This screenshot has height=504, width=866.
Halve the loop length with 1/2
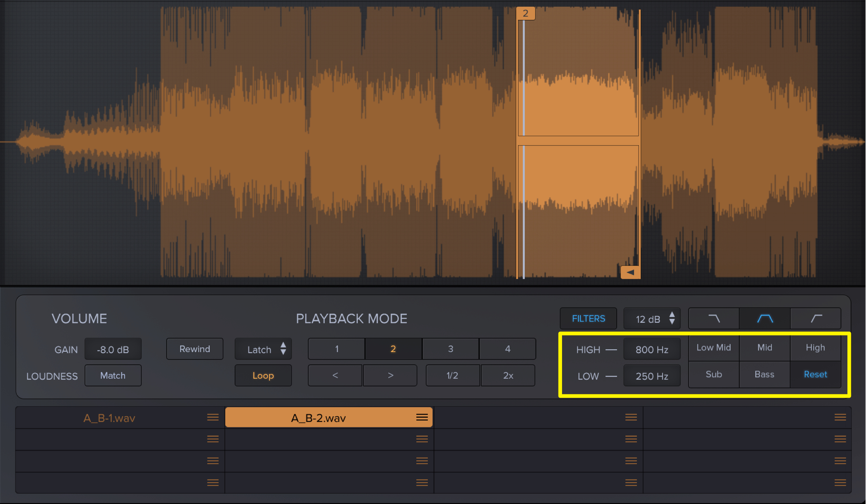pyautogui.click(x=453, y=375)
